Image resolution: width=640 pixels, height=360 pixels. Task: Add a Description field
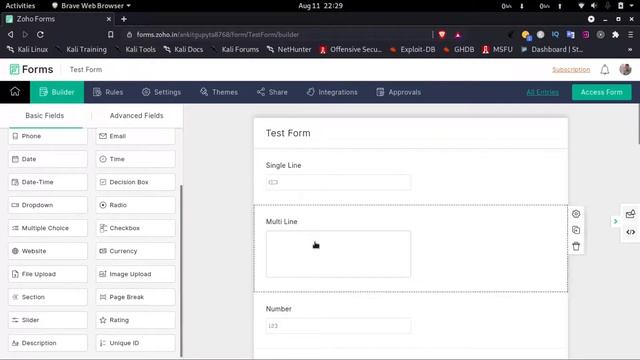(48, 343)
